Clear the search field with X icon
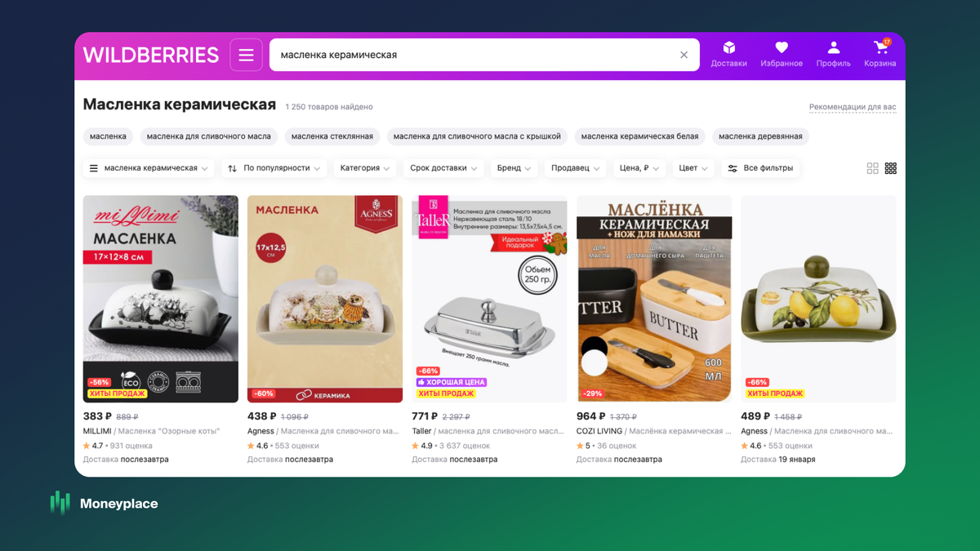The height and width of the screenshot is (551, 980). pos(684,55)
